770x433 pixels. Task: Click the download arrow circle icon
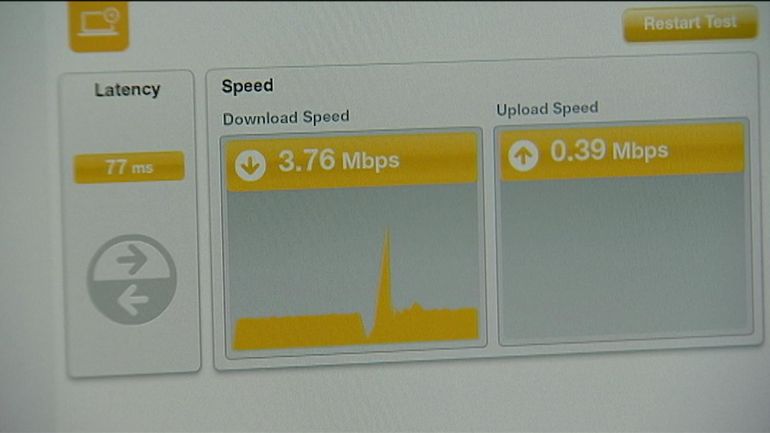(250, 165)
